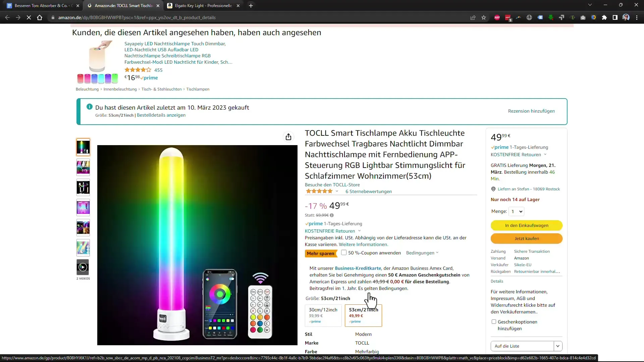This screenshot has height=362, width=644.
Task: Bookmark this page with the star icon
Action: click(484, 17)
